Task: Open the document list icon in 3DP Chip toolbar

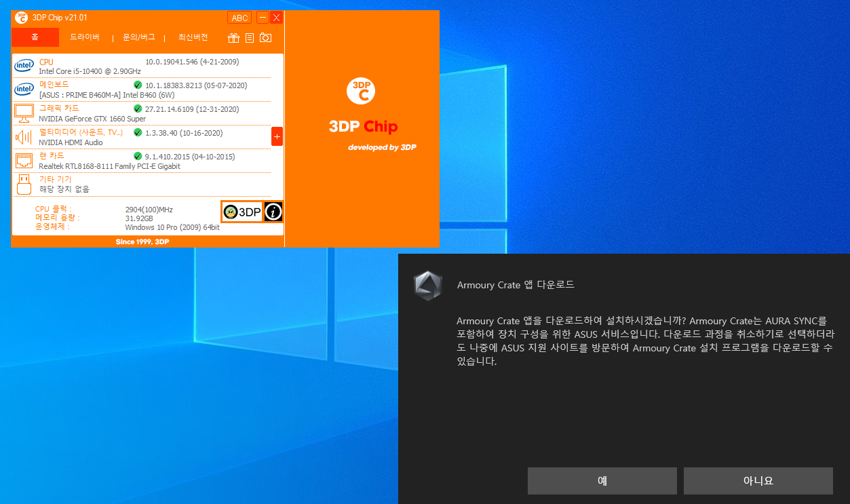Action: [x=250, y=38]
